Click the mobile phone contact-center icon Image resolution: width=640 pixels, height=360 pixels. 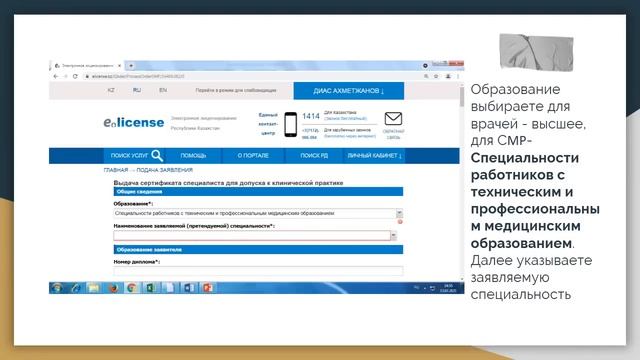291,124
